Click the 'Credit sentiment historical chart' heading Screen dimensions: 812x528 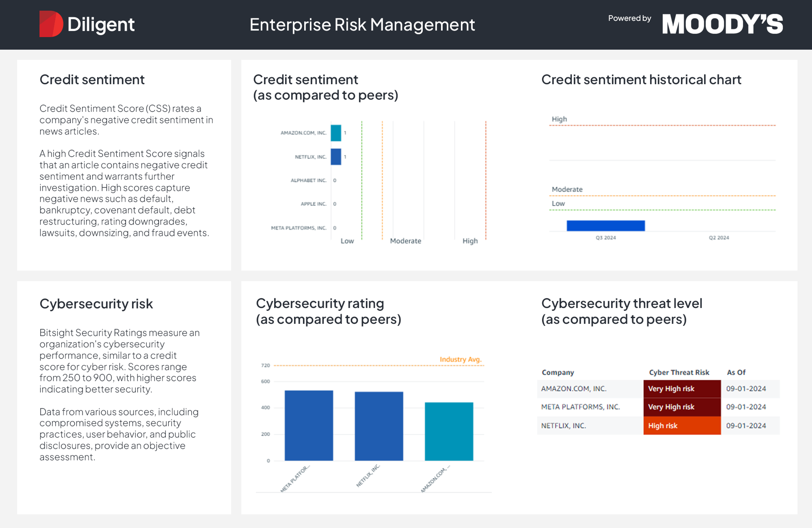641,80
